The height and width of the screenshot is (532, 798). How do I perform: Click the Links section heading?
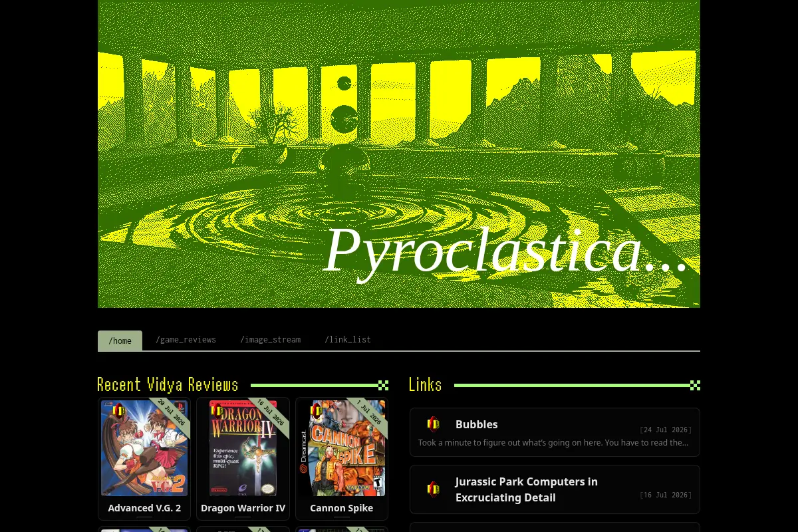point(426,385)
